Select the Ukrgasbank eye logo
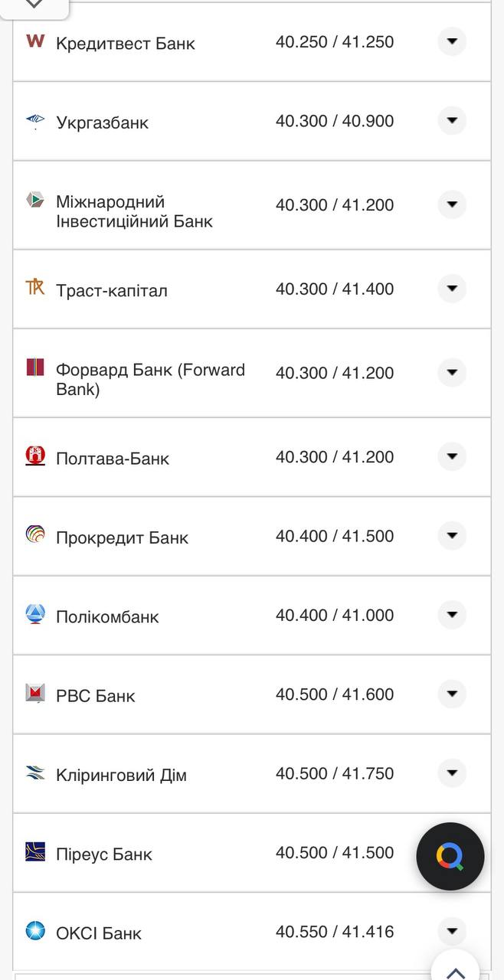The image size is (504, 980). pos(34,121)
